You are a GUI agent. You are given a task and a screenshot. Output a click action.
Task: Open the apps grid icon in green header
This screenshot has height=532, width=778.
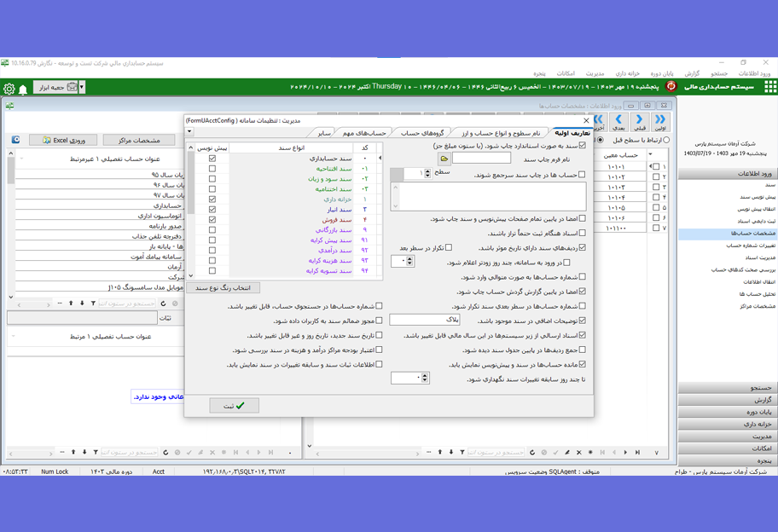coord(770,87)
